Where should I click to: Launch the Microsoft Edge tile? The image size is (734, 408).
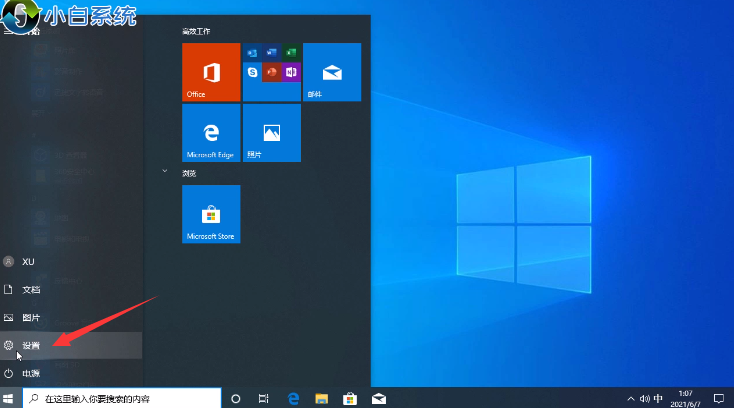pyautogui.click(x=211, y=133)
